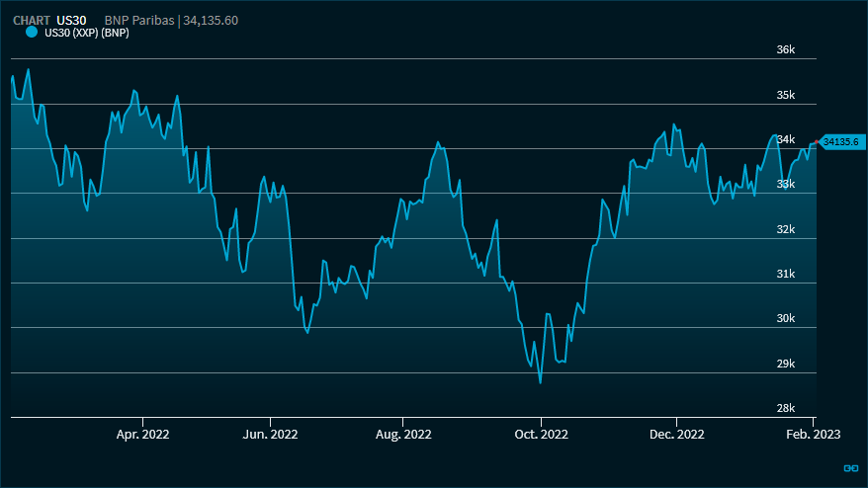Screen dimensions: 868x488
Task: Select the Aug. 2022 date axis label
Action: [x=404, y=434]
